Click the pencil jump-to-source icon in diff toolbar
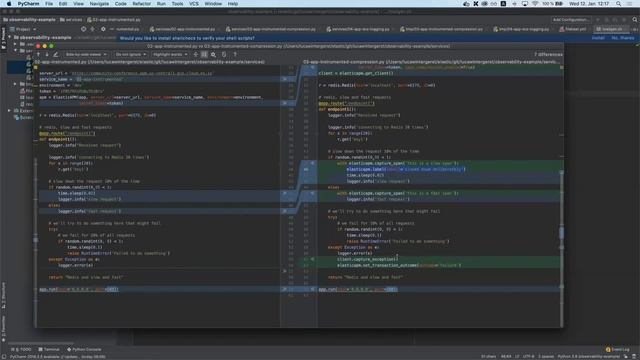This screenshot has height=360, width=640. [x=56, y=54]
